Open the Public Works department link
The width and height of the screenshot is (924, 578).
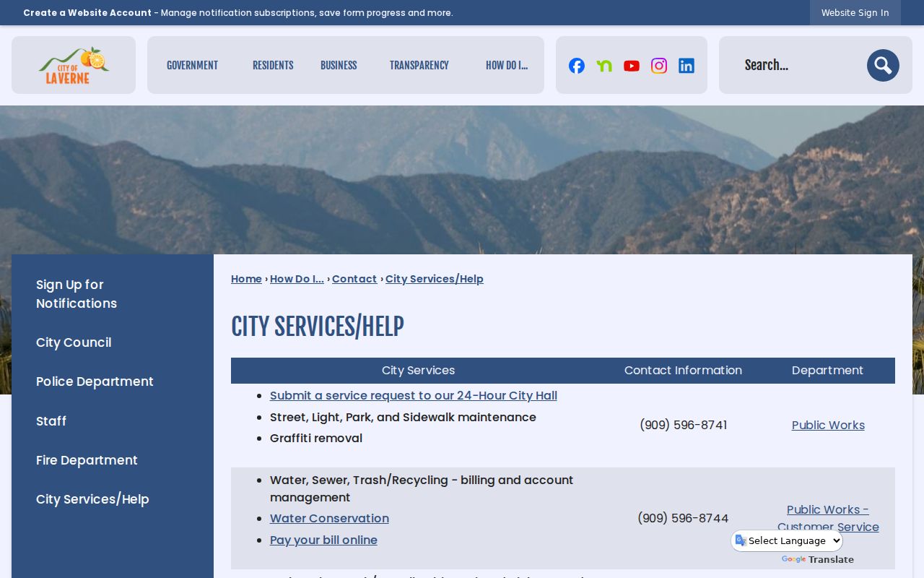tap(828, 425)
